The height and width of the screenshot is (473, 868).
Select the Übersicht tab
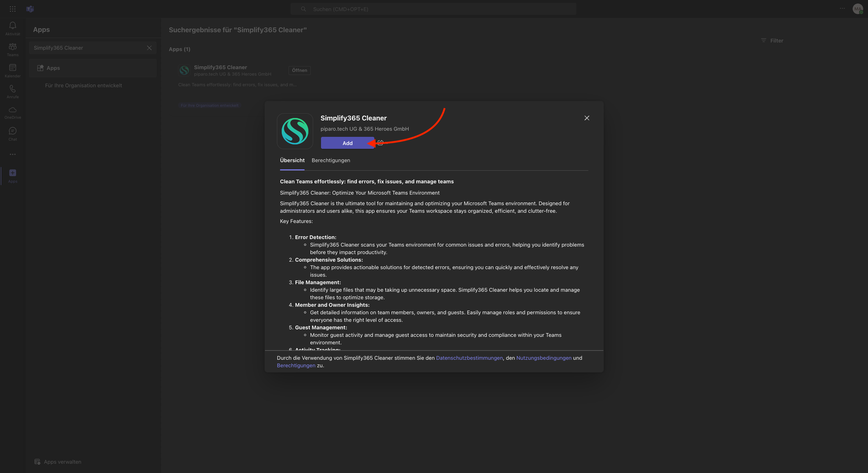(x=292, y=160)
